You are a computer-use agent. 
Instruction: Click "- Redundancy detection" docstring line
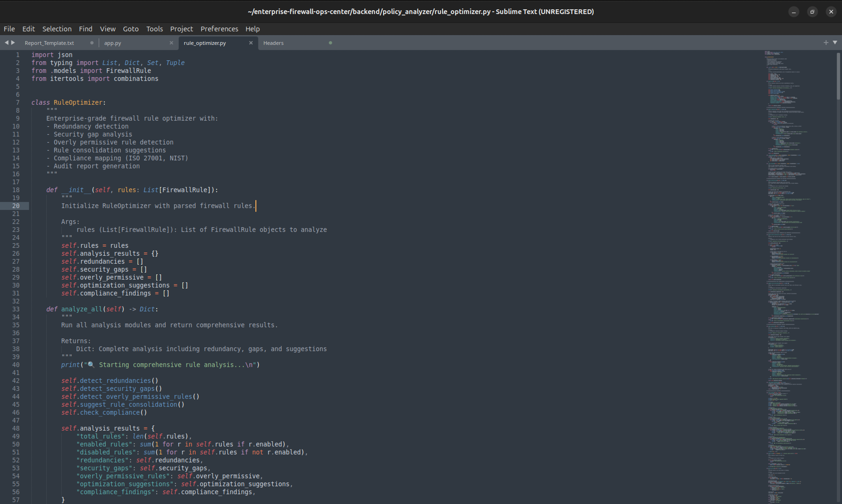(x=87, y=126)
